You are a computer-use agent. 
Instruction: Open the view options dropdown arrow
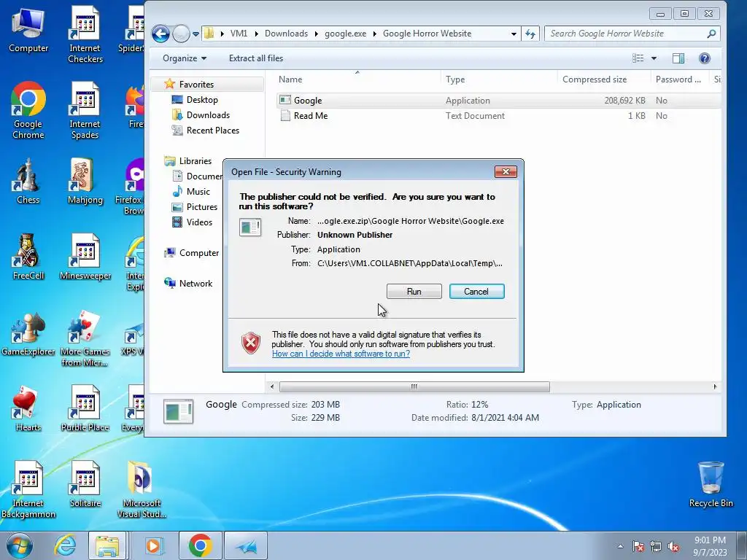point(654,58)
